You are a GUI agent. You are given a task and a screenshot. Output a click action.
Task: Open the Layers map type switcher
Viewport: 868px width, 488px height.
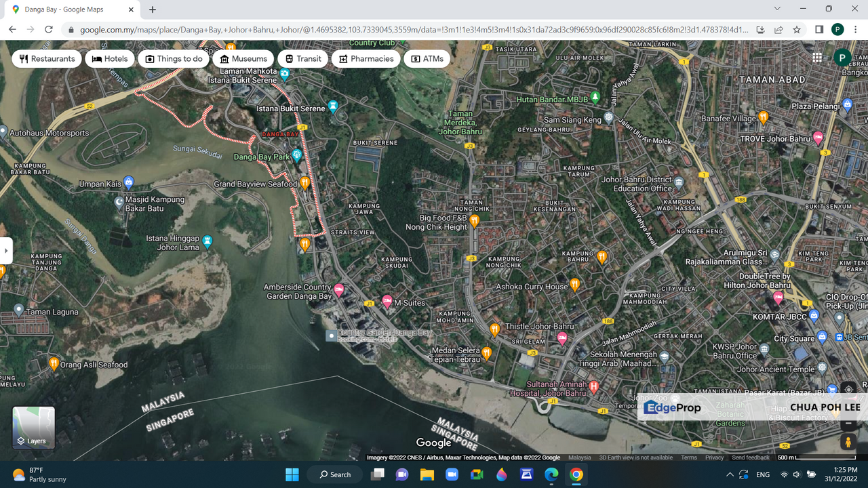(x=33, y=428)
